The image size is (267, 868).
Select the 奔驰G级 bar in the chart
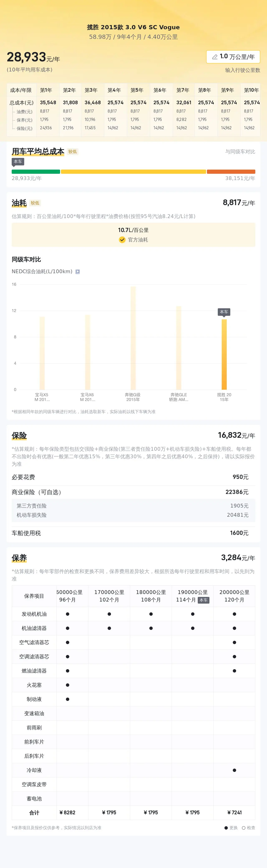click(133, 338)
